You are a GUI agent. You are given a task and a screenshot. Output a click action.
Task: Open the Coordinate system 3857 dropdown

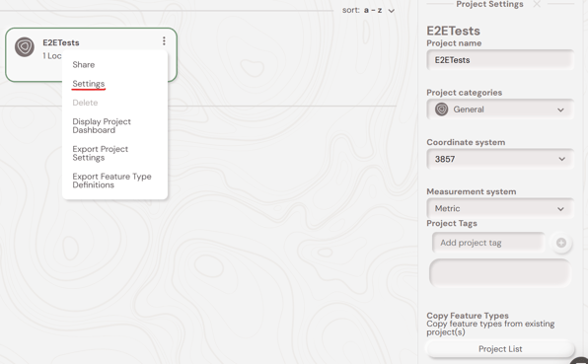tap(500, 159)
